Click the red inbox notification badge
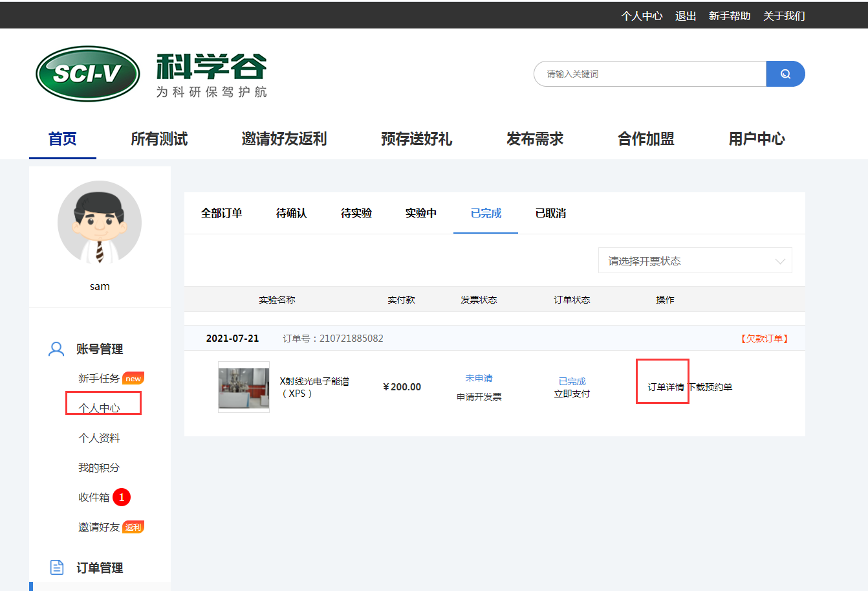 [x=122, y=497]
